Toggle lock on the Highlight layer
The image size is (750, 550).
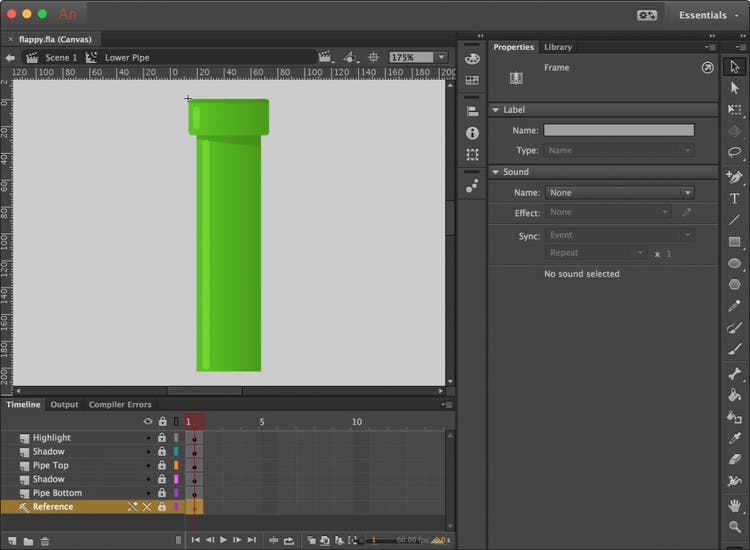(x=162, y=438)
